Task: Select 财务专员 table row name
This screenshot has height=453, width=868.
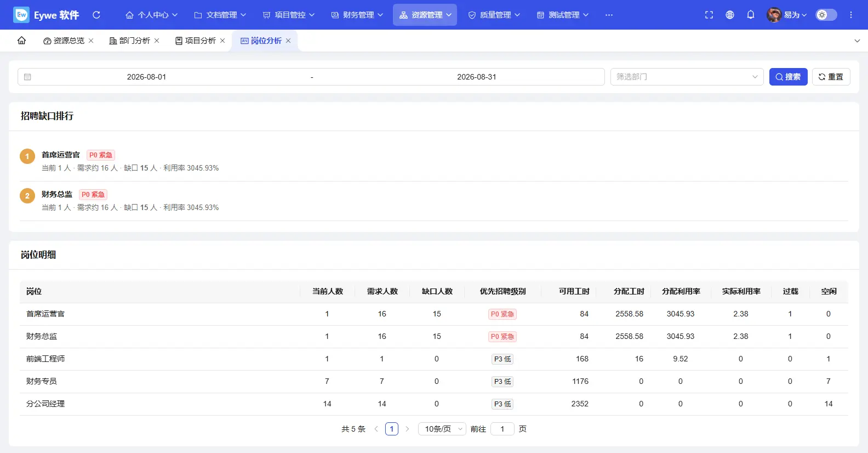Action: 42,381
